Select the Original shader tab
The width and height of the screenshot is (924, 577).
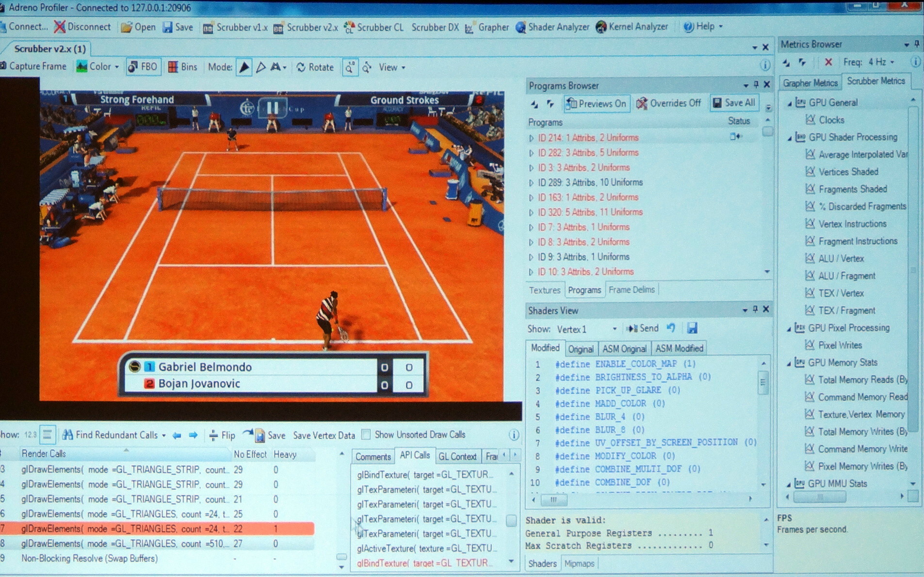click(x=581, y=349)
